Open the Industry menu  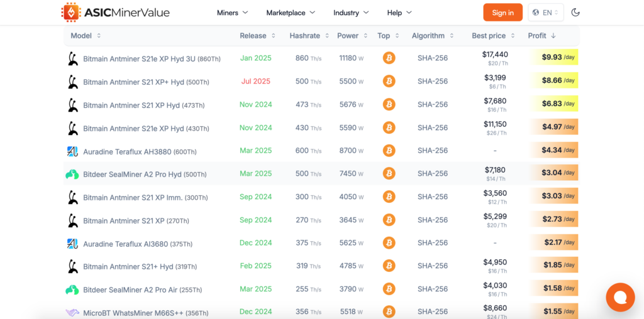[351, 13]
